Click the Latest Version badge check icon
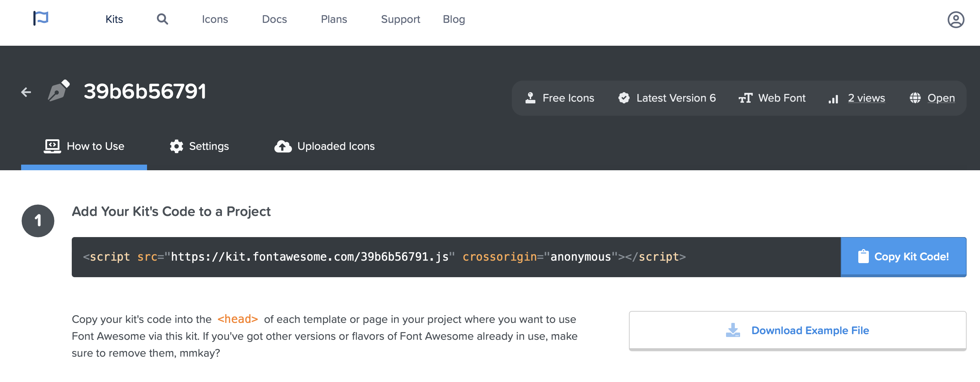The width and height of the screenshot is (980, 382). (x=624, y=98)
